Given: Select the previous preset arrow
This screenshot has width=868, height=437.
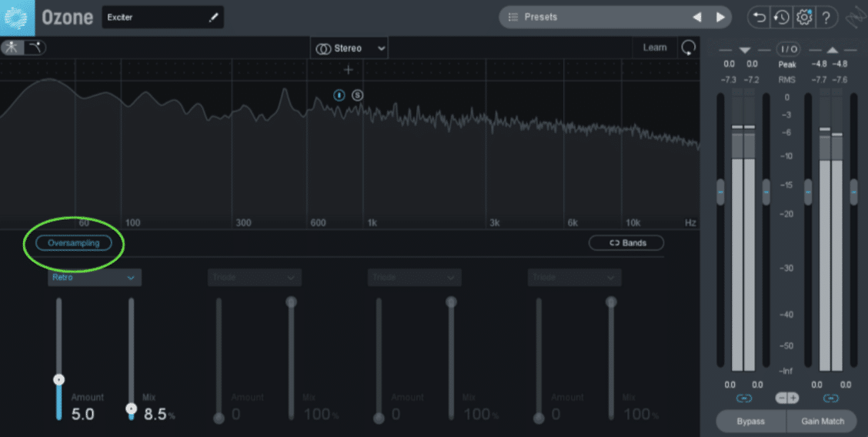Looking at the screenshot, I should pos(697,17).
